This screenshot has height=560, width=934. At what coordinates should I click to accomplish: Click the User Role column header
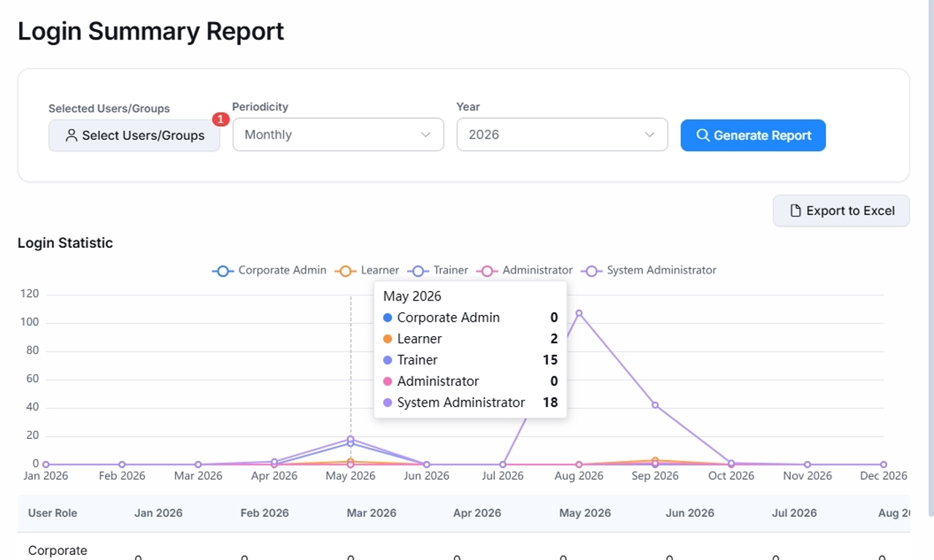53,513
